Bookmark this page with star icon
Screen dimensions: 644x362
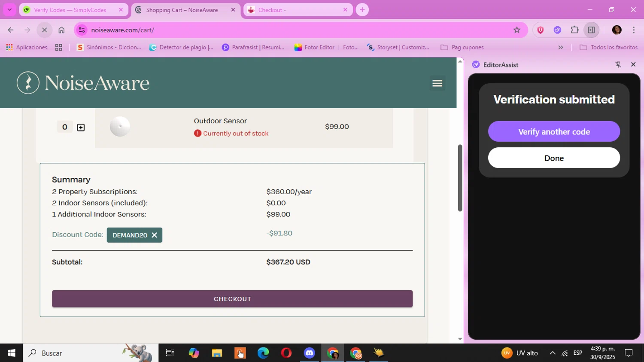pos(517,30)
